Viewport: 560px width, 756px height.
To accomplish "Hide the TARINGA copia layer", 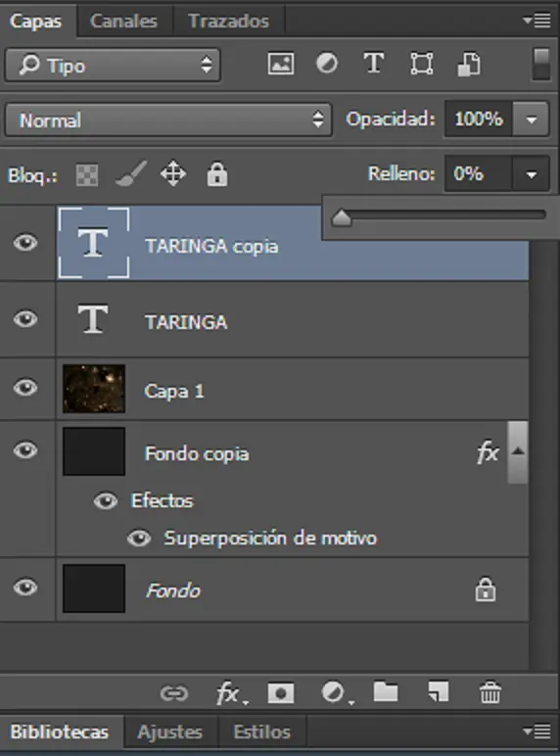I will [25, 243].
